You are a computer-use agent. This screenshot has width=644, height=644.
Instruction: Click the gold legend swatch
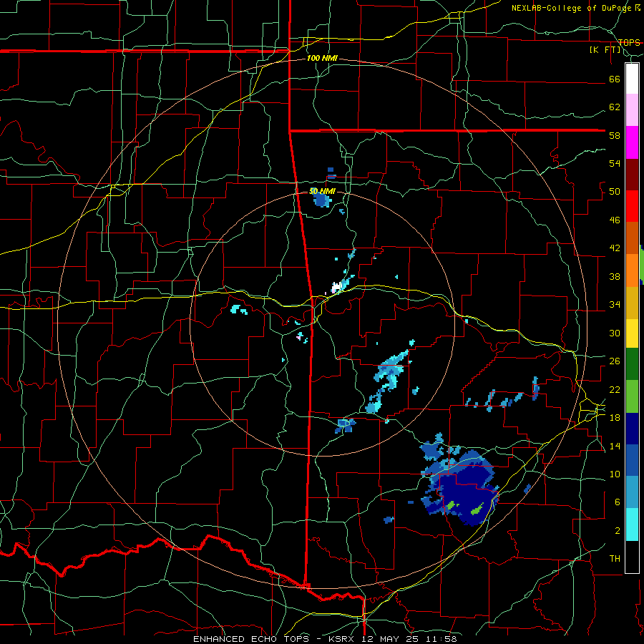(x=632, y=302)
